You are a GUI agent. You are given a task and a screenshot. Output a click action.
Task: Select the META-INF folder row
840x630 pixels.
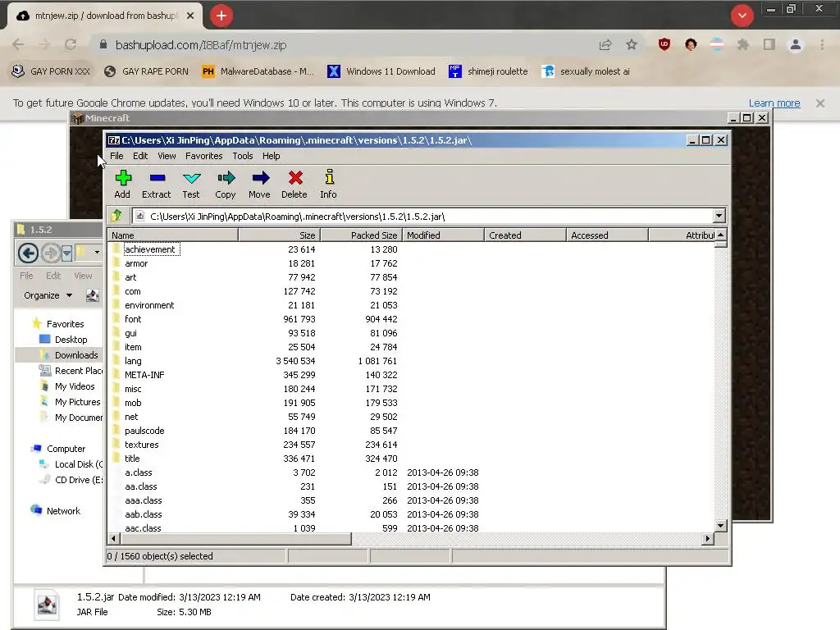(411, 374)
